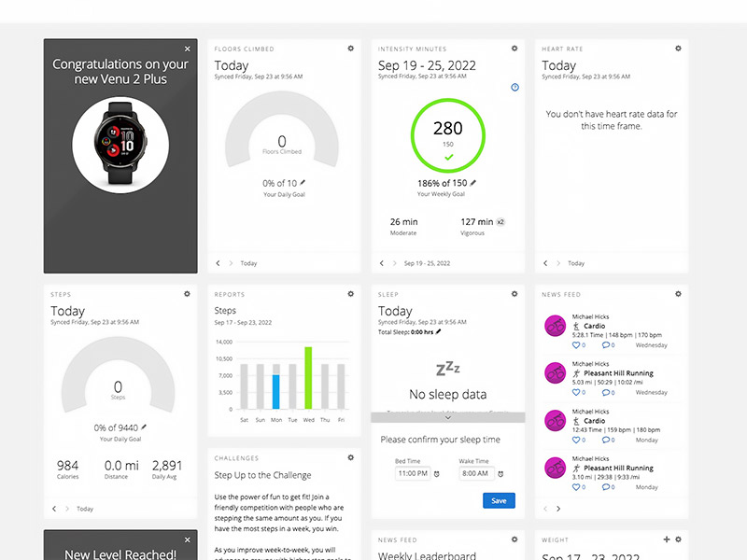Click Michael Hicks avatar on Wednesday Cardio
Screen dimensions: 747x560
[555, 326]
